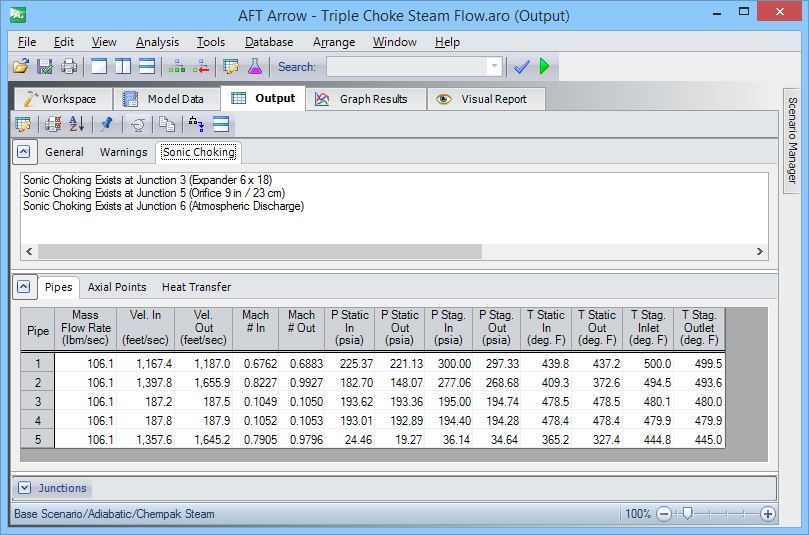
Task: Click the AFT Arrow application icon in the title bar
Action: point(18,15)
